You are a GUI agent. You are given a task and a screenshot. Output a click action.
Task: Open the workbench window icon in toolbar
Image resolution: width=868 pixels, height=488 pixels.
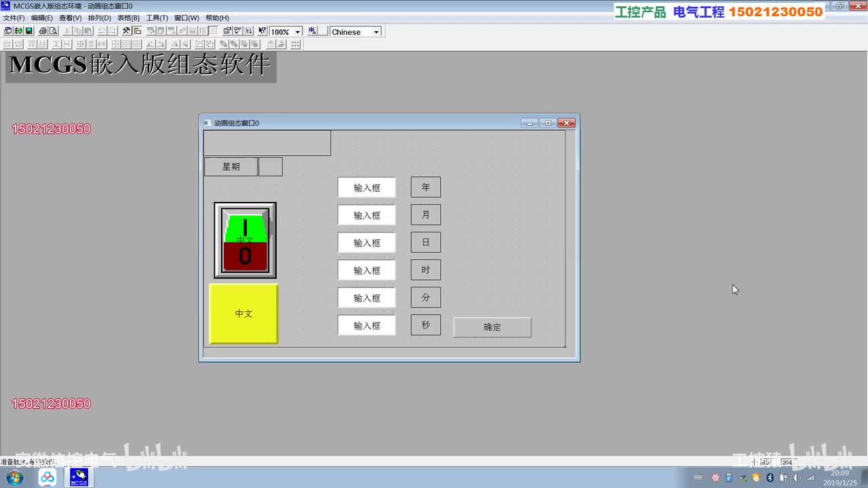pos(7,31)
